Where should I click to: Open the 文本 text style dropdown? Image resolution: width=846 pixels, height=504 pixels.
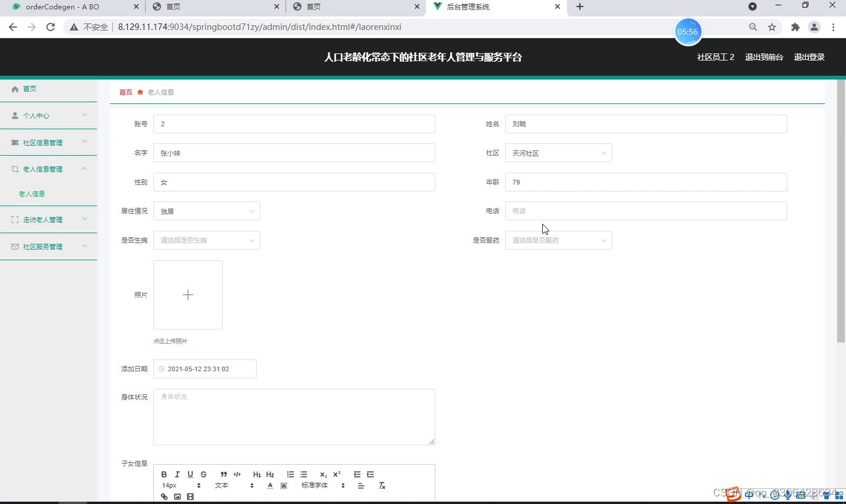[234, 486]
